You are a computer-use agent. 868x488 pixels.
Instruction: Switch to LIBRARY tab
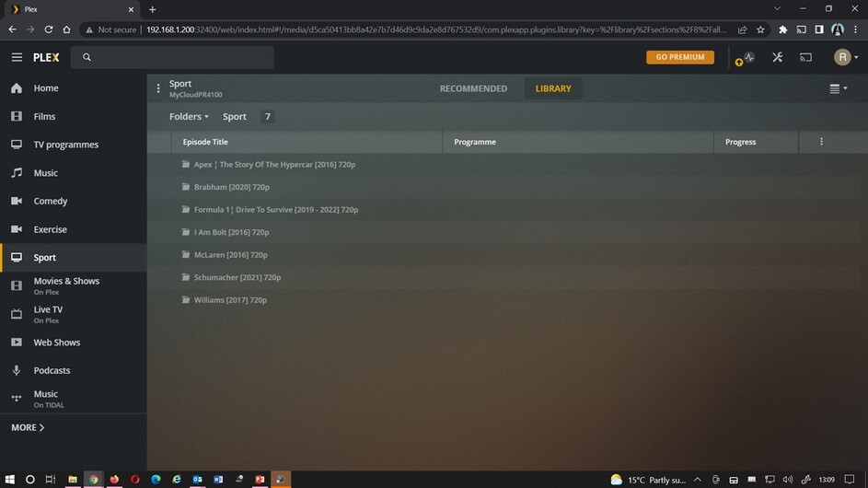click(553, 88)
